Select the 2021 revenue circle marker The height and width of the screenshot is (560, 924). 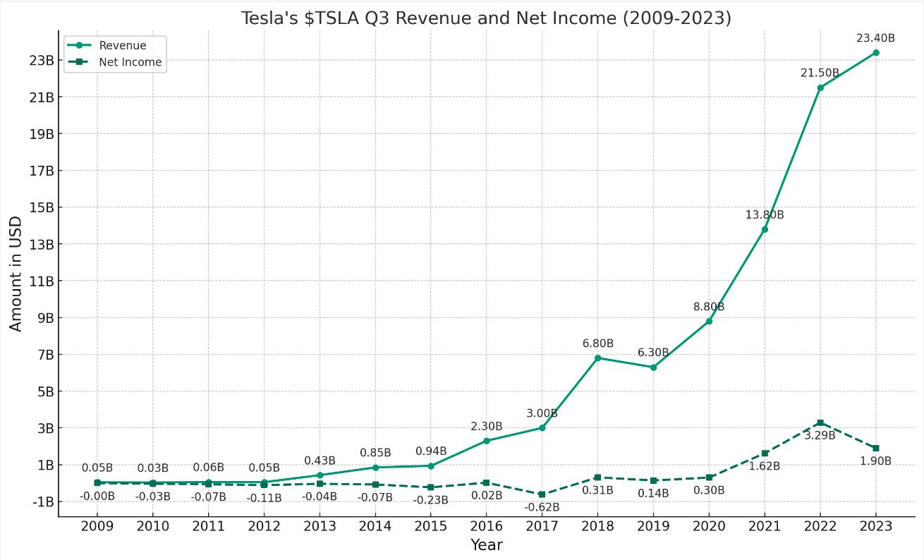765,229
